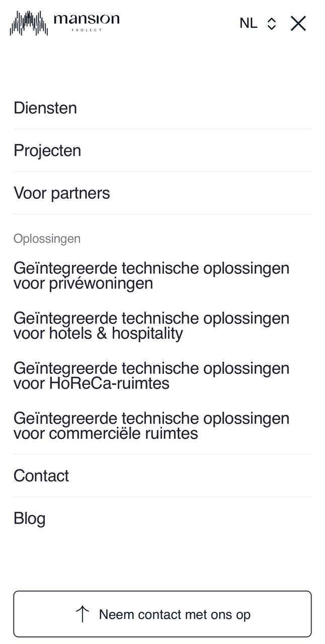Open solutions for privéwoningen
325x644 pixels.
click(x=151, y=275)
